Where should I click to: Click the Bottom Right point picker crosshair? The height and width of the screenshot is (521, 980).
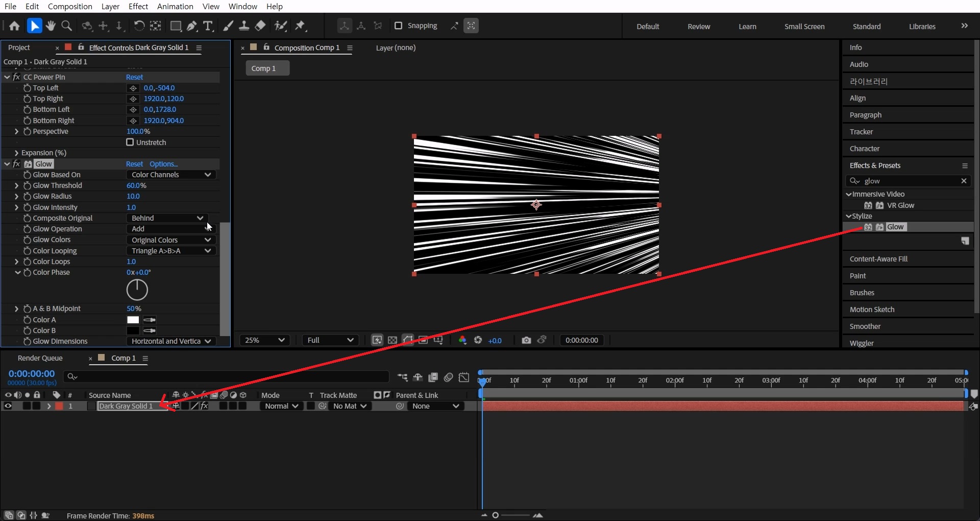[133, 121]
